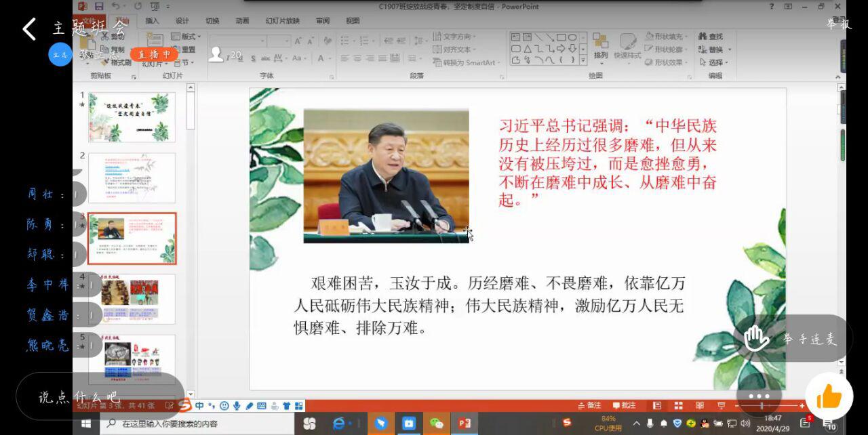Viewport: 868px width, 435px height.
Task: Tap the 举报 report button
Action: click(838, 24)
